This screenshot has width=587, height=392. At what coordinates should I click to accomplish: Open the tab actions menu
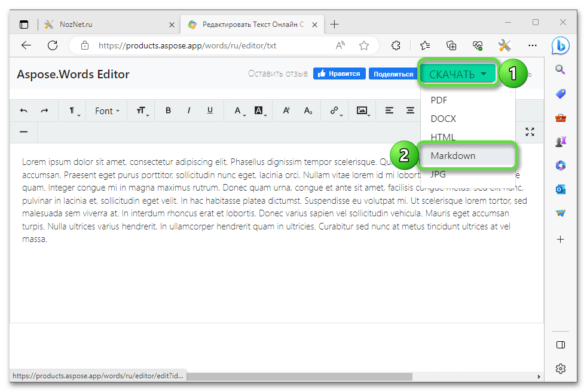[24, 24]
